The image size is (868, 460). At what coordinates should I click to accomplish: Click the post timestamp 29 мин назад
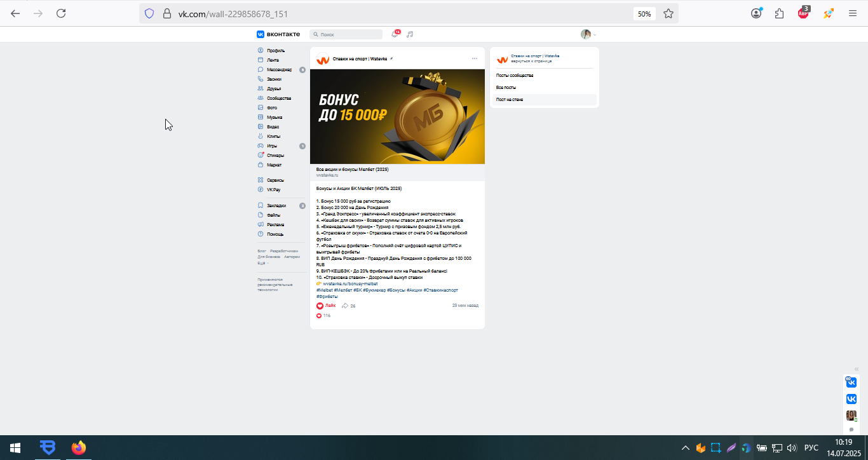click(x=465, y=306)
